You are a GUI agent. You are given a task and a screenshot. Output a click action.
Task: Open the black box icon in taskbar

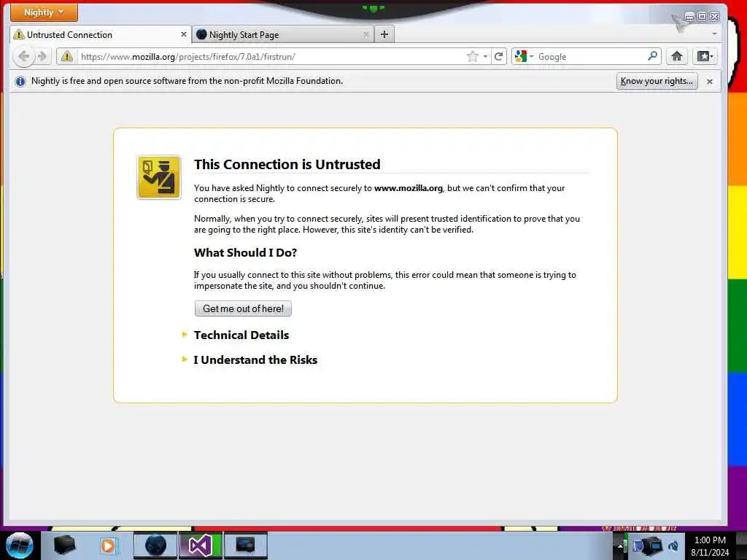[64, 545]
